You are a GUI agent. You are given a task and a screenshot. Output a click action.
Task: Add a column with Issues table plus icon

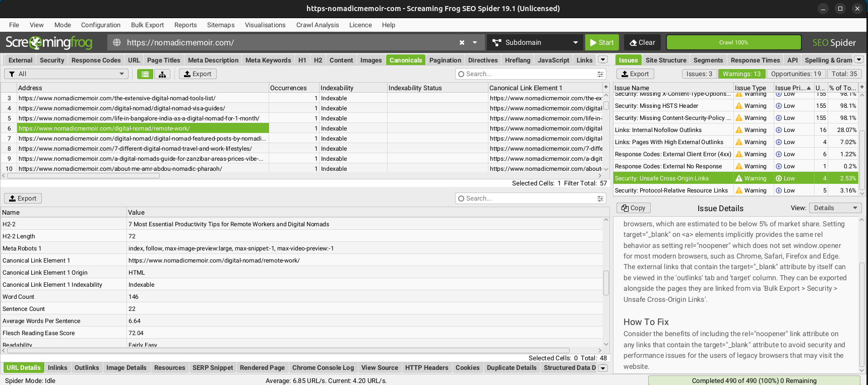(862, 87)
